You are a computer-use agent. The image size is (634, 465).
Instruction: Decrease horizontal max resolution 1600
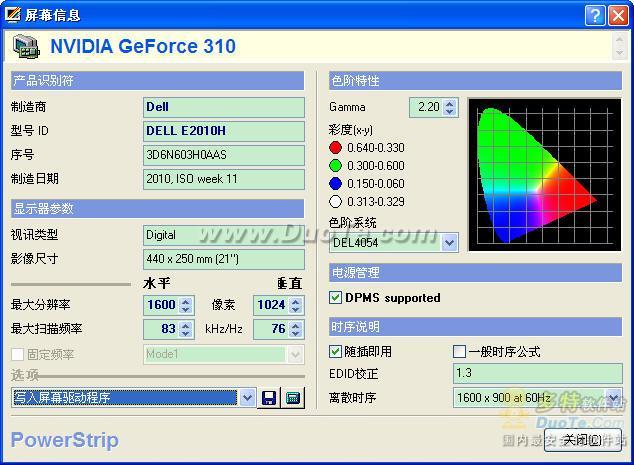point(186,310)
